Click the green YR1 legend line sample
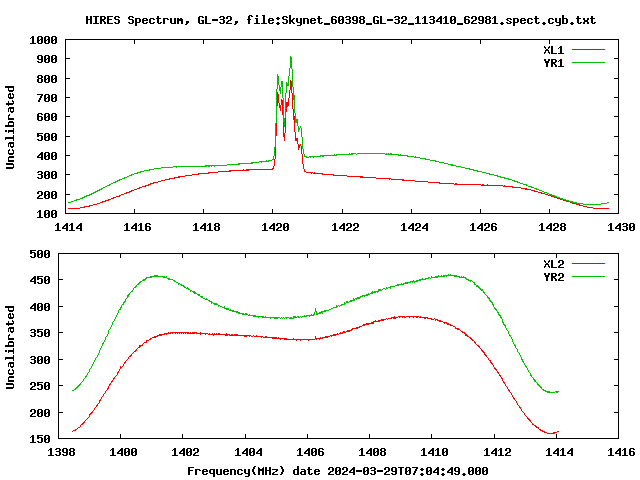Viewport: 640px width, 480px height. [x=588, y=62]
